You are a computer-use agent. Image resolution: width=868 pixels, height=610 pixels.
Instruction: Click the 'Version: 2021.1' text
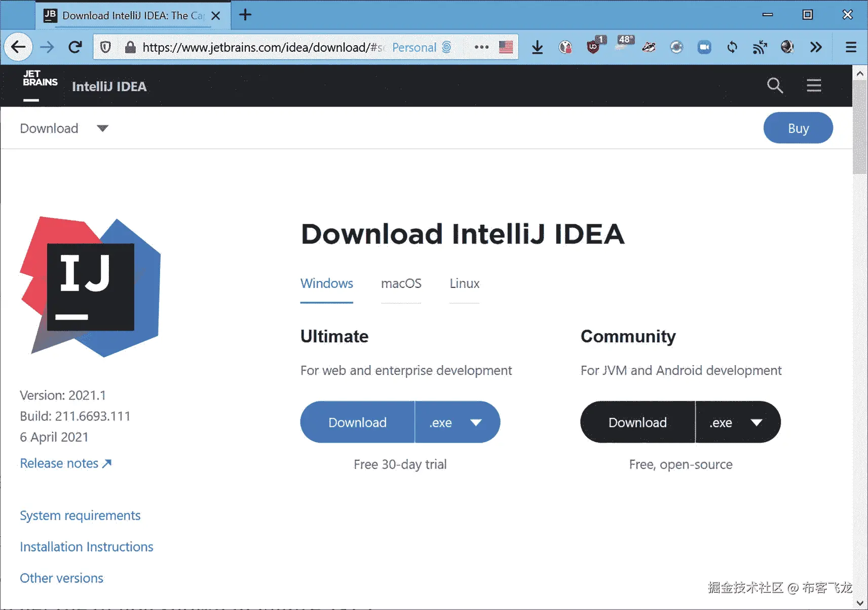(x=63, y=395)
